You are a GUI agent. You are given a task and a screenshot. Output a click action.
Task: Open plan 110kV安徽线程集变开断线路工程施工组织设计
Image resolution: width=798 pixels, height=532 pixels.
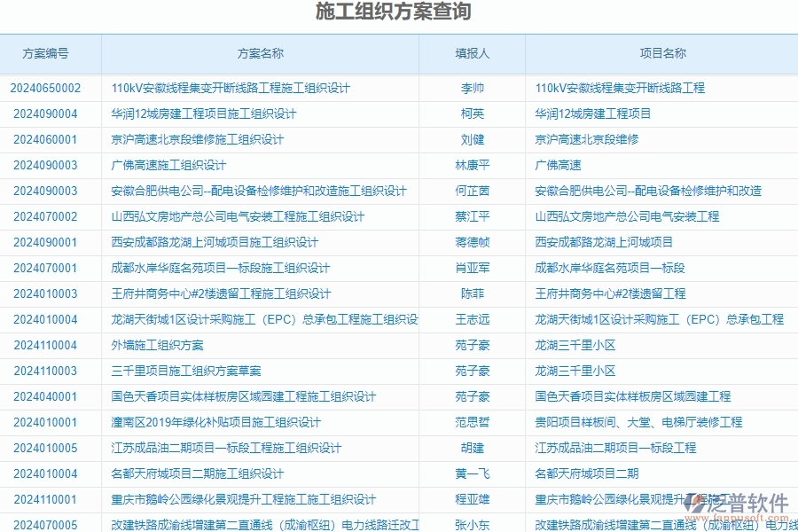tap(229, 88)
